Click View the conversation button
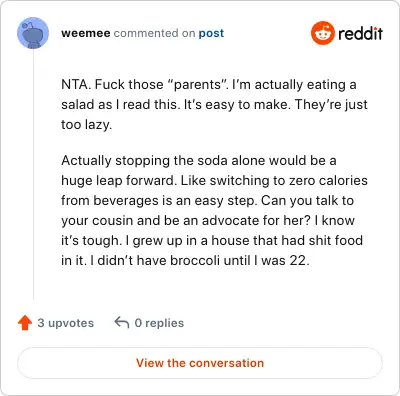This screenshot has width=400, height=396. (x=200, y=363)
